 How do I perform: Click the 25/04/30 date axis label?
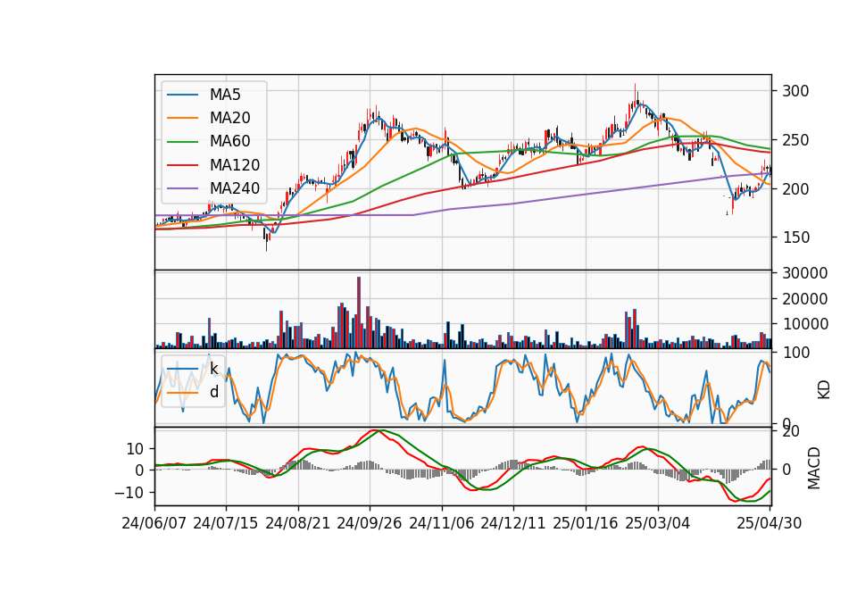[x=770, y=524]
